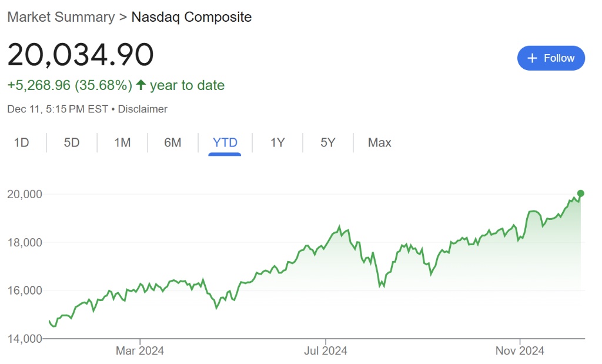Open the Market Summary link
This screenshot has width=602, height=364.
pyautogui.click(x=61, y=17)
